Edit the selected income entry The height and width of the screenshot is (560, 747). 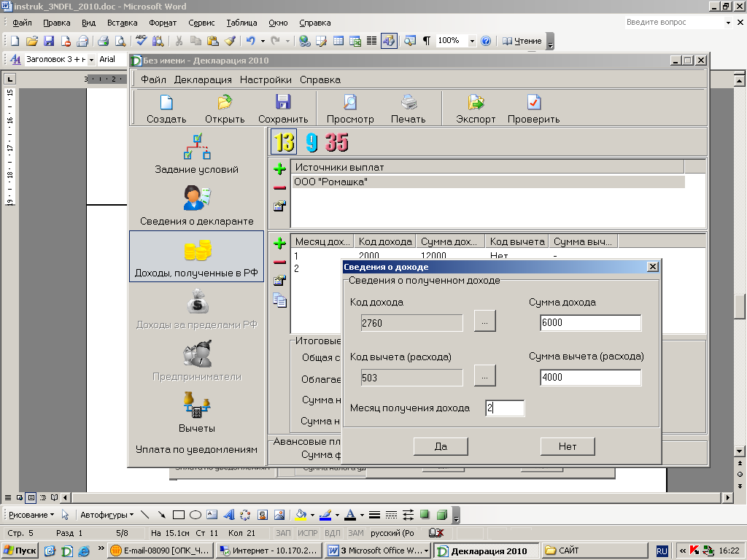pos(279,281)
